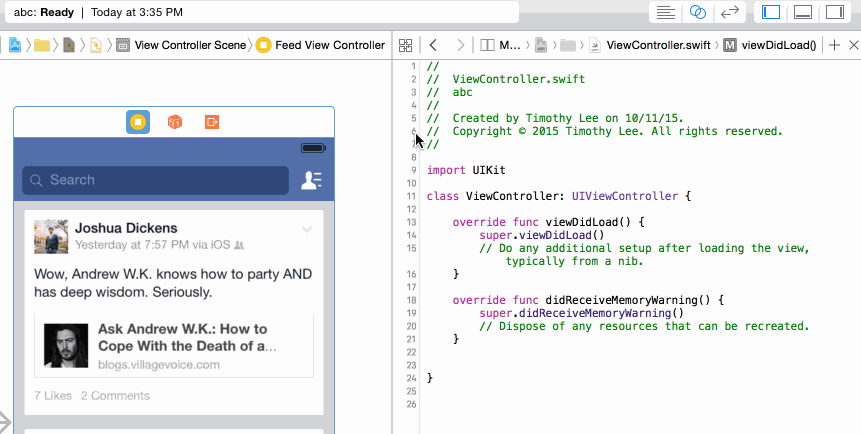The height and width of the screenshot is (434, 861).
Task: Select the yellow View Controller icon in the scene dock
Action: [x=138, y=122]
